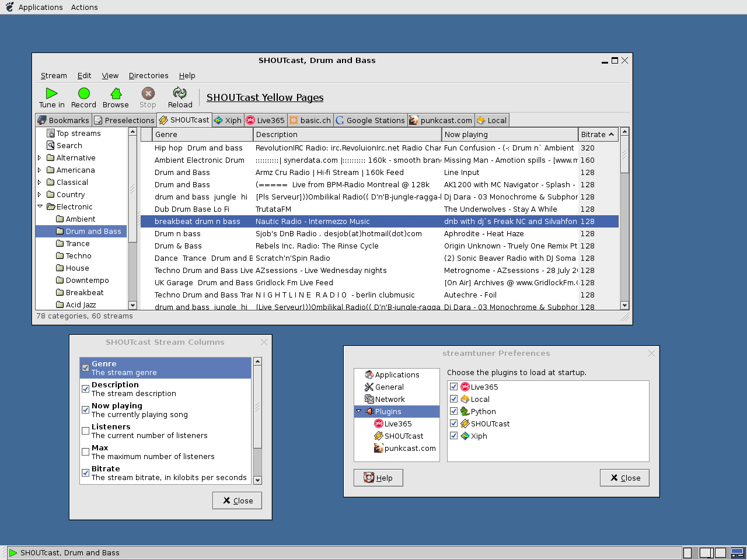Viewport: 747px width, 560px height.
Task: Click the stream list vertical scrollbar
Action: 624,233
